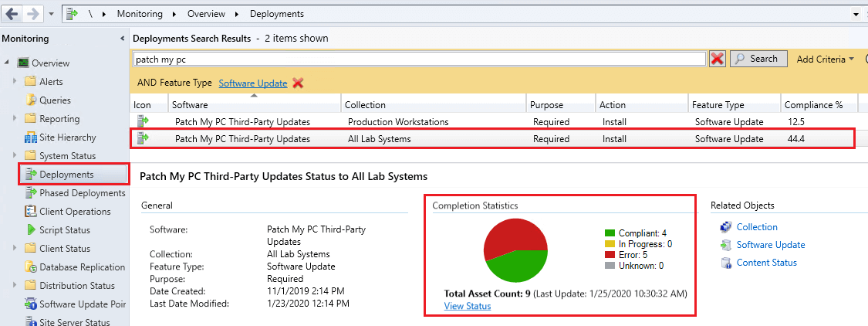Sort by the Action column header

pos(642,105)
